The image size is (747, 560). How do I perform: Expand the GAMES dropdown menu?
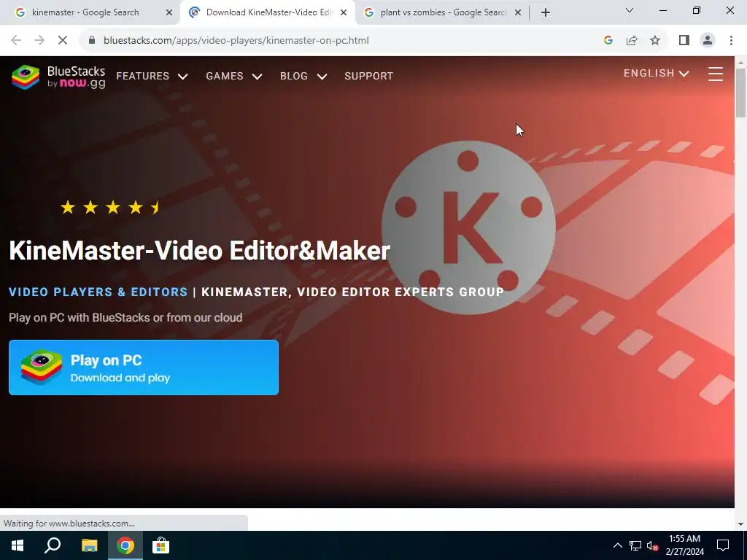point(234,76)
